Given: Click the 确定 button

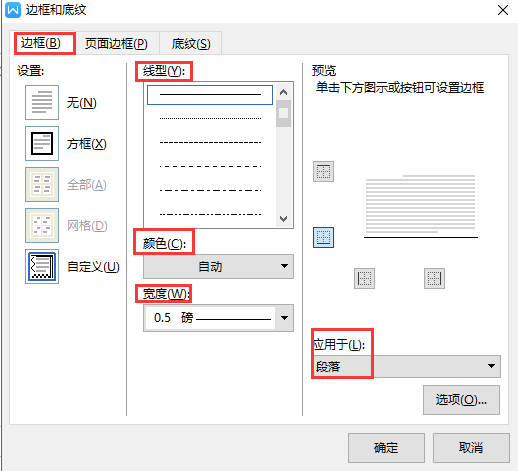Looking at the screenshot, I should tap(386, 448).
